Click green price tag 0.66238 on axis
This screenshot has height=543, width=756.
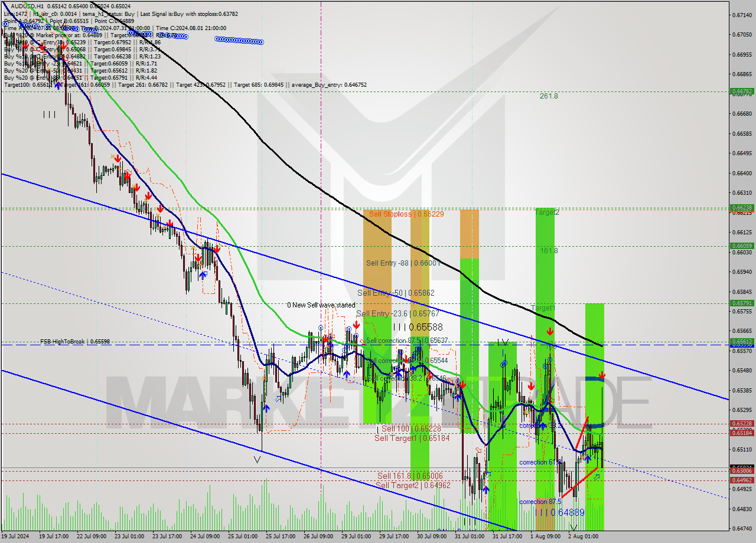[741, 208]
